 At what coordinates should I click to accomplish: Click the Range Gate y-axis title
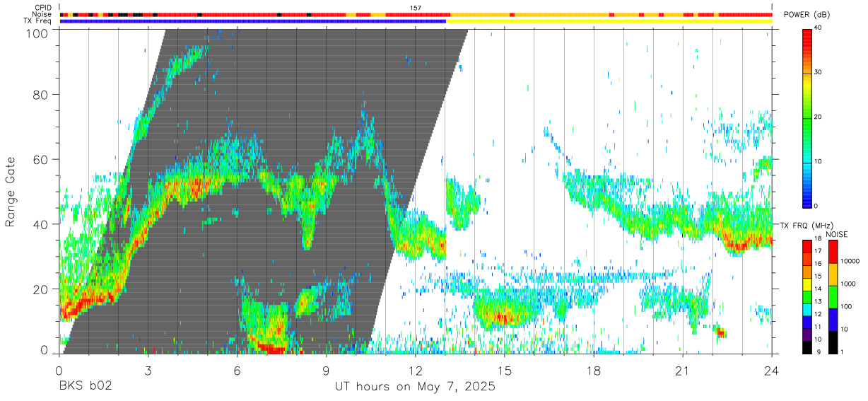pyautogui.click(x=11, y=192)
